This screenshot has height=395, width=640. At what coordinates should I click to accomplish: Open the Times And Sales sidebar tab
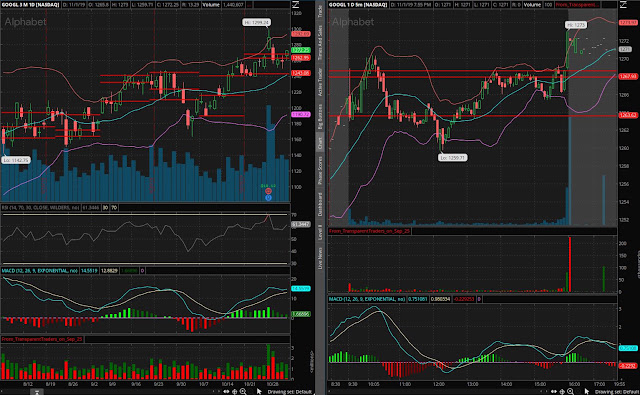coord(320,42)
